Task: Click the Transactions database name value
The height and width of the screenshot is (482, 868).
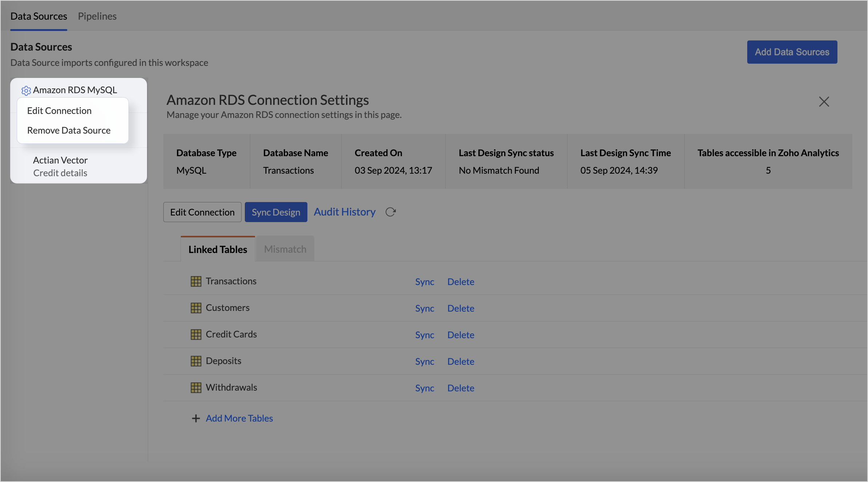Action: pyautogui.click(x=288, y=170)
